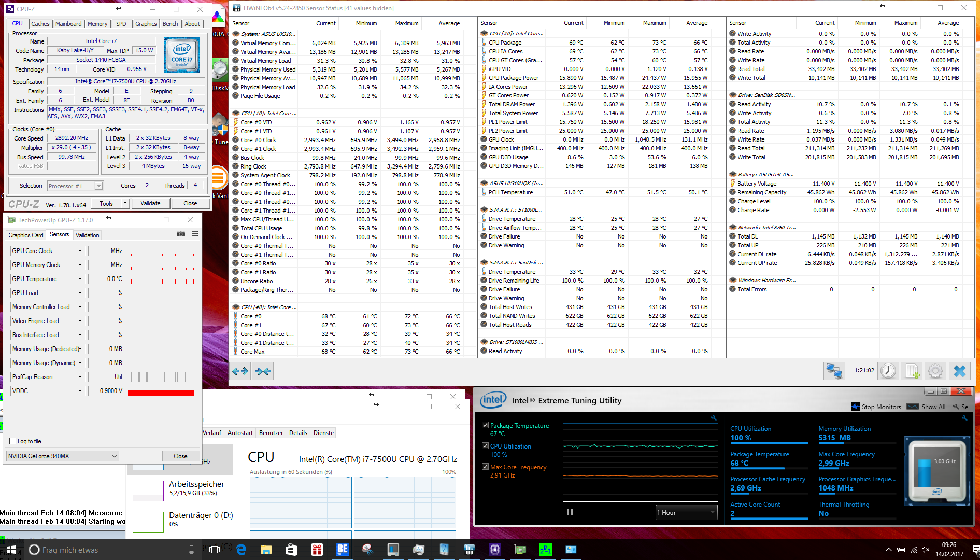Click the HWiNFO collapse columns arrows icon
Screen dimensions: 980x560
tap(263, 371)
